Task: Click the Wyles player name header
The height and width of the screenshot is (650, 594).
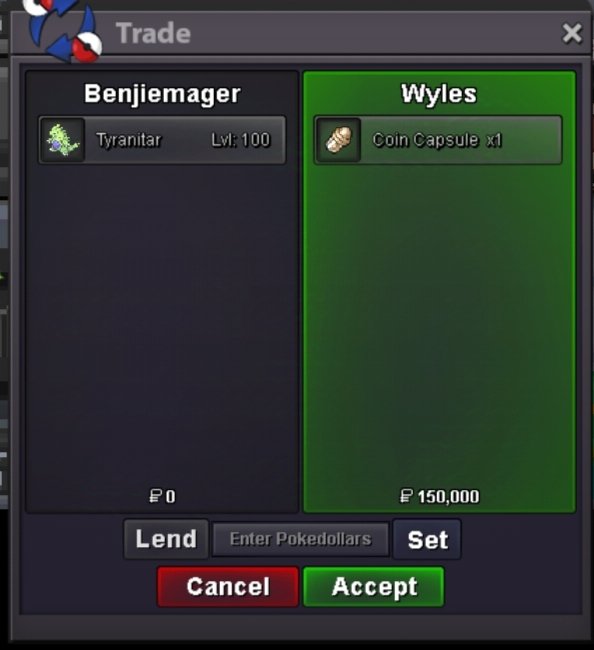Action: click(x=439, y=94)
